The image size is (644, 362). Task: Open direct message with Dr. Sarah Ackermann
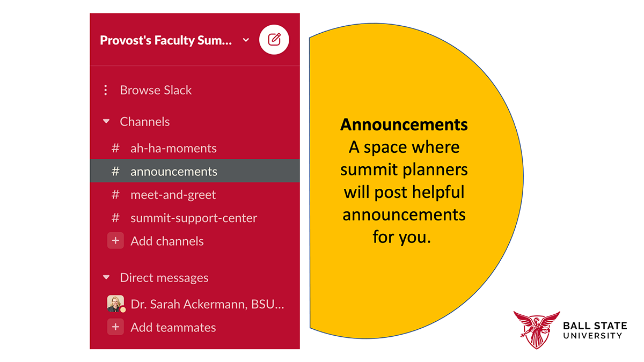click(207, 304)
